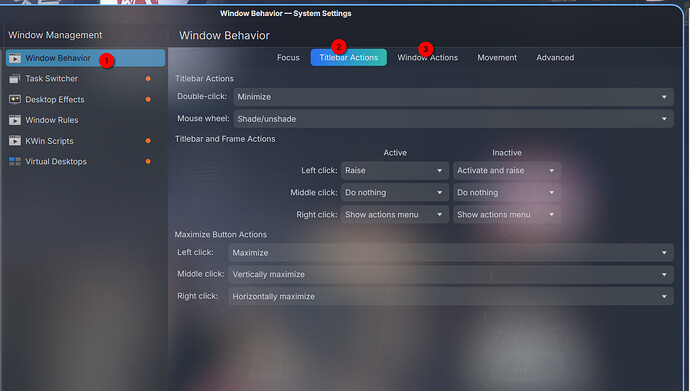Go to the Advanced tab
Screen dimensions: 690x391
click(x=555, y=58)
